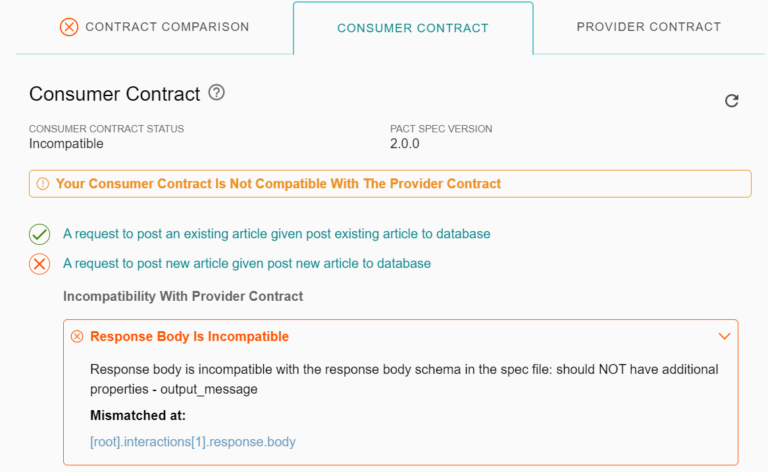Click green checkmark icon for existing article request
Image resolution: width=768 pixels, height=472 pixels.
[39, 234]
